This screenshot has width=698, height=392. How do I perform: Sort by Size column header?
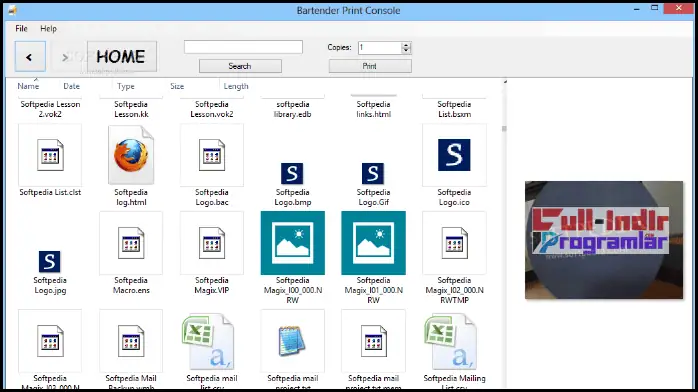pos(177,86)
